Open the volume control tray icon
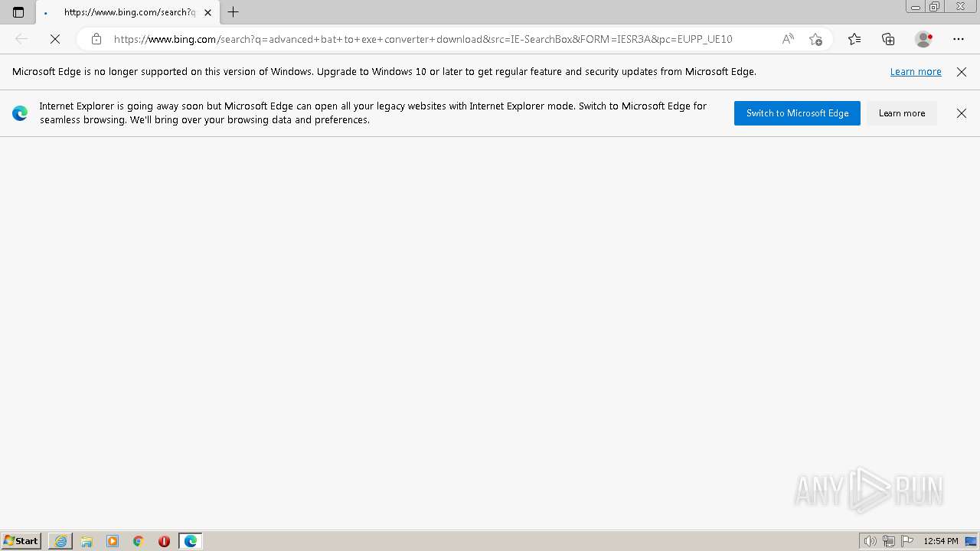Viewport: 980px width, 551px height. tap(871, 541)
